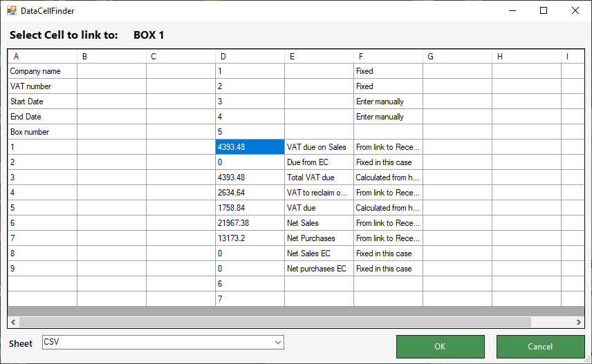This screenshot has width=592, height=364.
Task: Select the highlighted cell 4393.48 in Box 1 row
Action: point(250,146)
